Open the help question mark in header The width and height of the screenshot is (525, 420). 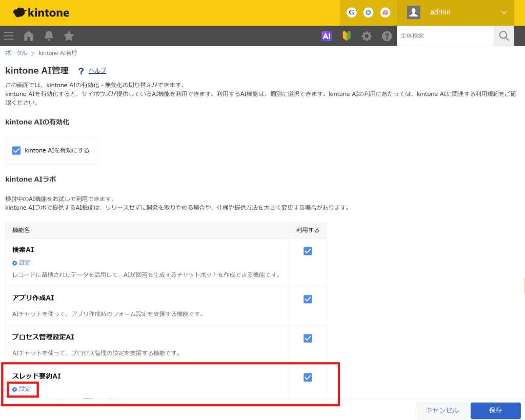387,36
